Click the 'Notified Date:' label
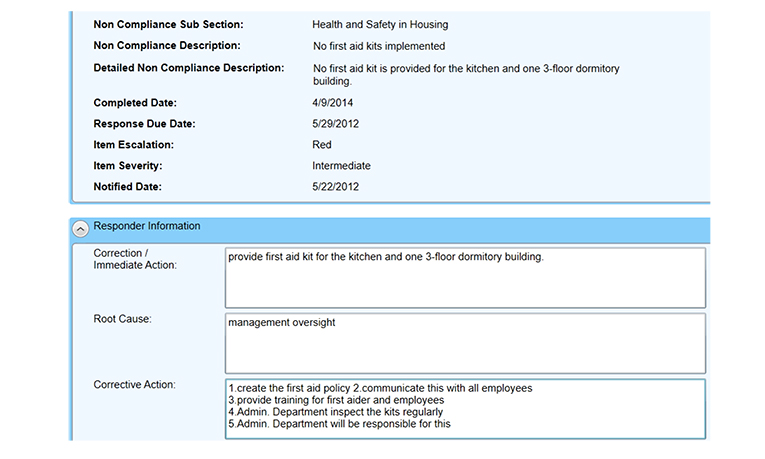Screen dimensions: 765x459 coord(127,187)
